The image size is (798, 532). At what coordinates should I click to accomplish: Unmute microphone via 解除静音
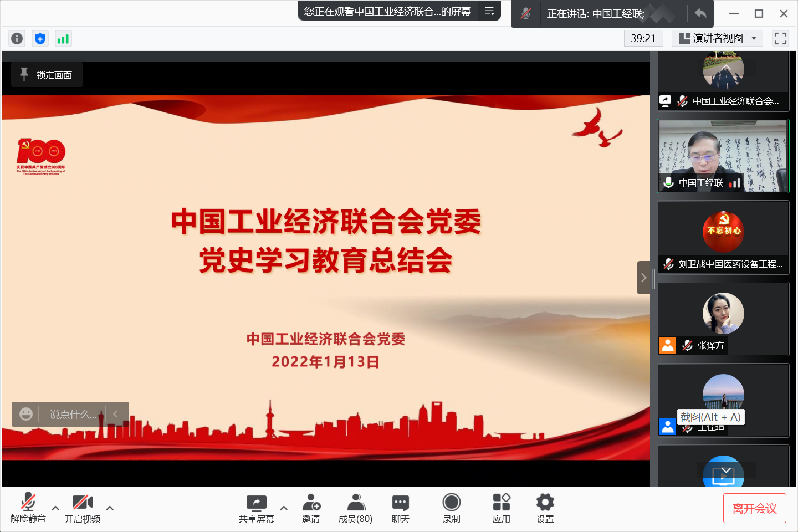(28, 508)
